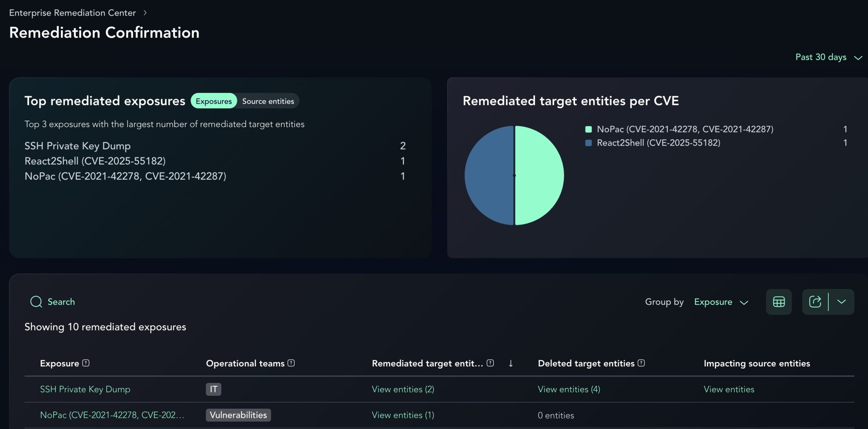Image resolution: width=868 pixels, height=429 pixels.
Task: Click View entities (4) deleted link
Action: tap(569, 389)
